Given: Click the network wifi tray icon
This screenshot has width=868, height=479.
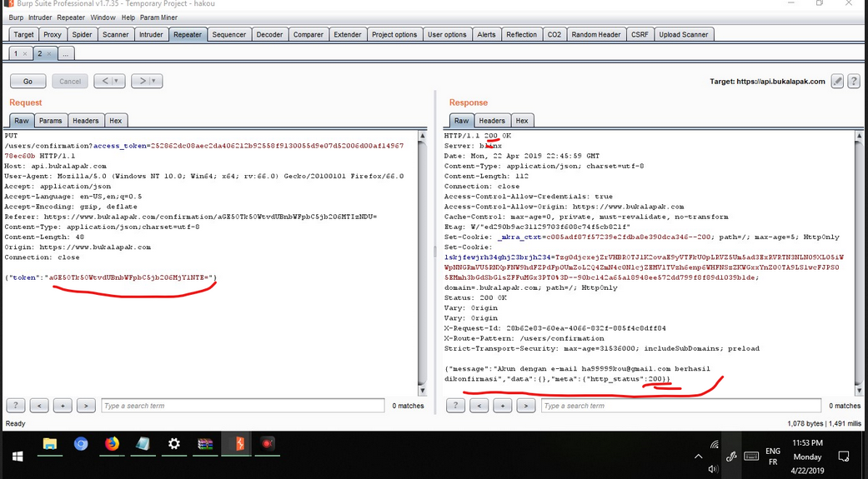Looking at the screenshot, I should tap(714, 444).
